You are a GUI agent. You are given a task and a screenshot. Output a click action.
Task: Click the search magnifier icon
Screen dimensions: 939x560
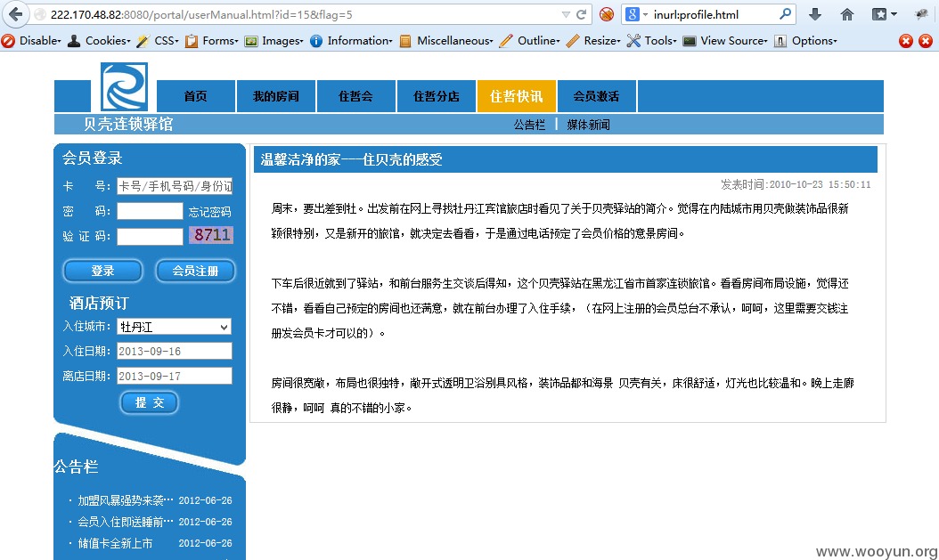point(785,13)
